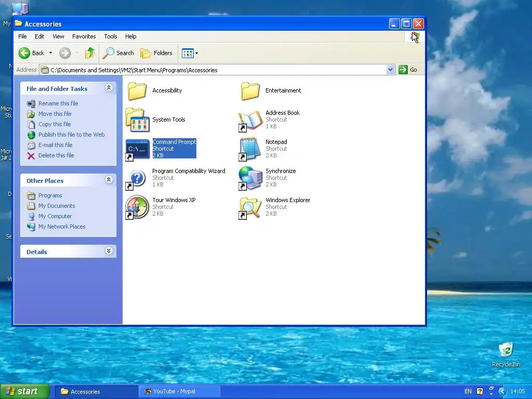Go to My Network Places link
This screenshot has width=532, height=399.
point(62,227)
